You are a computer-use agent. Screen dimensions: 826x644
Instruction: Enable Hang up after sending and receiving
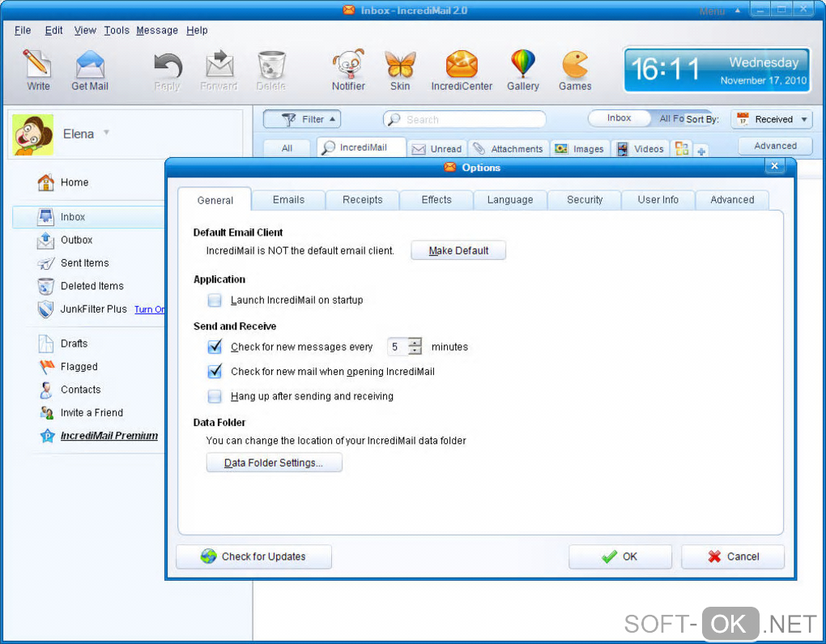click(215, 396)
